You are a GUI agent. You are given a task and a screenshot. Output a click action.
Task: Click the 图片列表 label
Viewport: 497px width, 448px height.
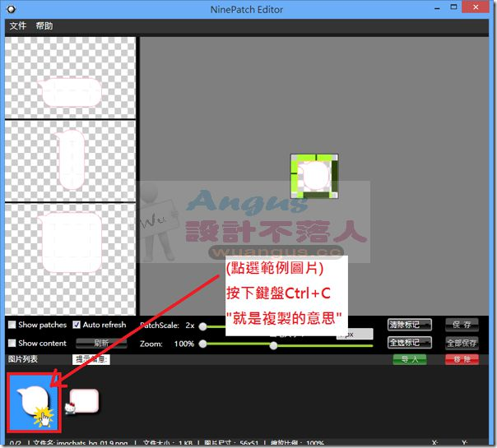point(23,359)
